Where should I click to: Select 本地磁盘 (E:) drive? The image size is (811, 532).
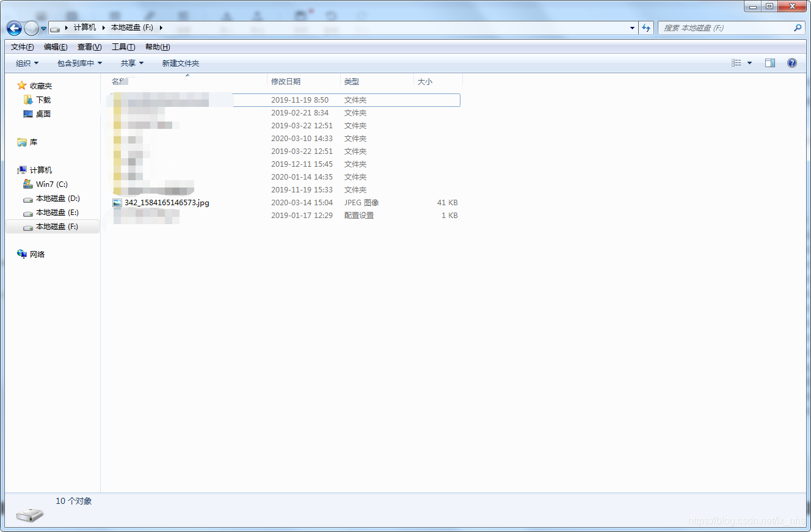(x=57, y=212)
